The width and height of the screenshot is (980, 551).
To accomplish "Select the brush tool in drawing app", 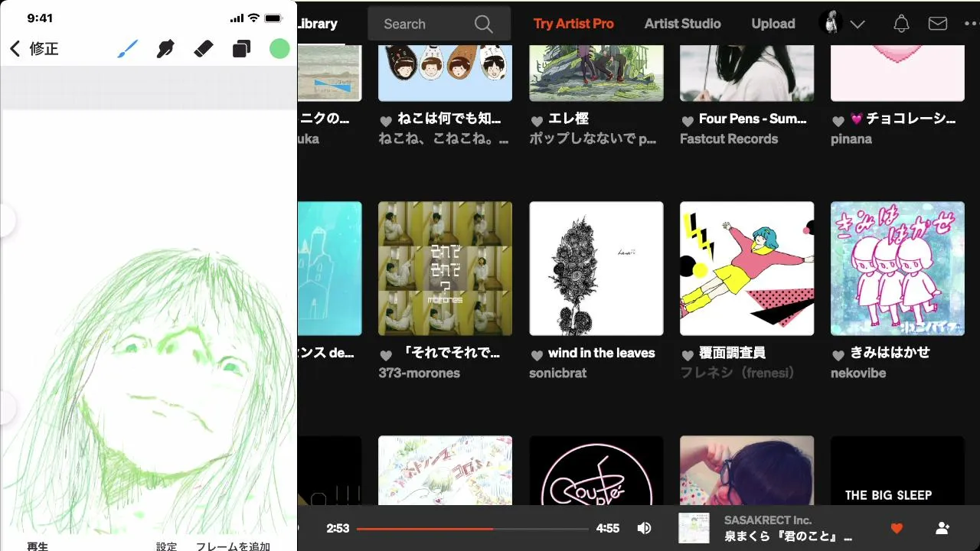I will pyautogui.click(x=128, y=49).
